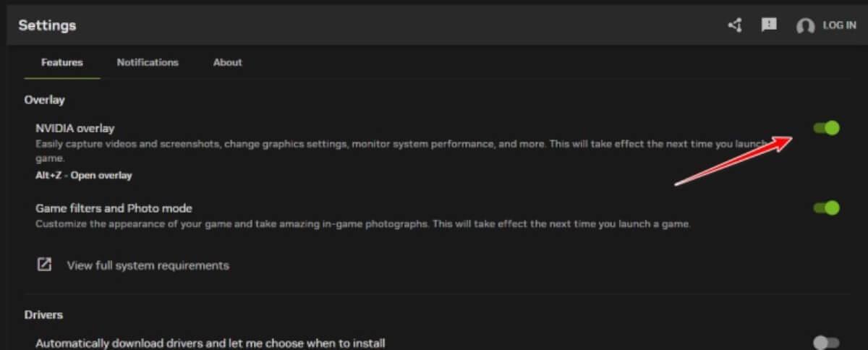Disable the NVIDIA overlay toggle
Screen dimensions: 868x350
[826, 128]
